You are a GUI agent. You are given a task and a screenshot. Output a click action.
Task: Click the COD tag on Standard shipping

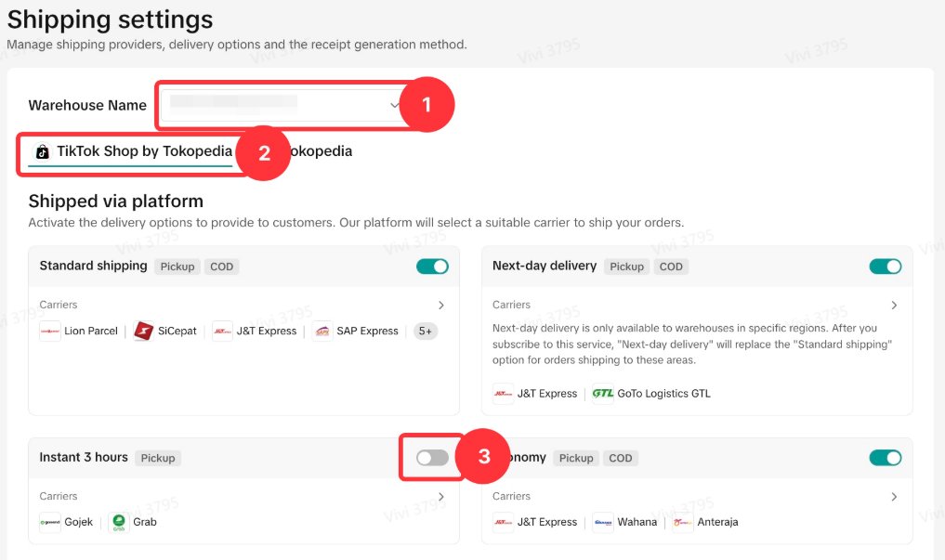click(x=221, y=267)
